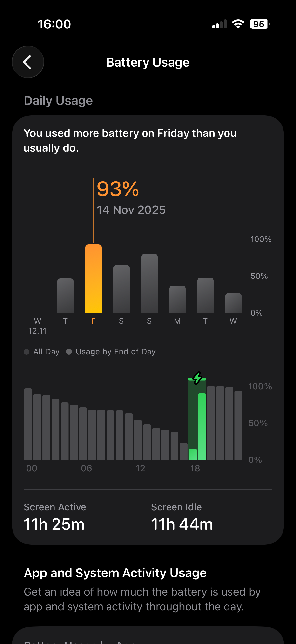Tap the Wi-Fi status icon
The width and height of the screenshot is (296, 644).
pyautogui.click(x=238, y=24)
